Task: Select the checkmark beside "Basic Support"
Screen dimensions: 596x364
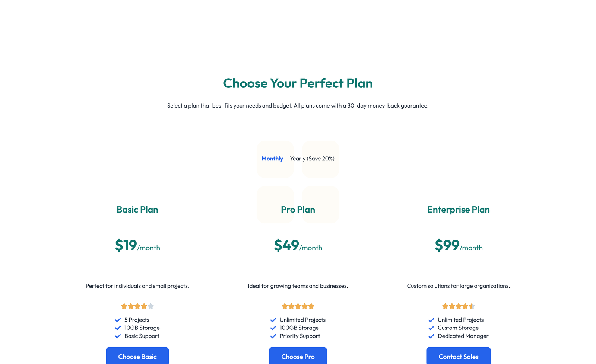Action: (x=118, y=336)
